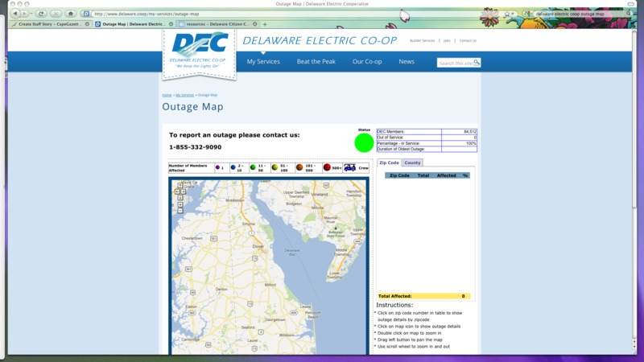The image size is (644, 362).
Task: Open the Jobs link
Action: pyautogui.click(x=447, y=41)
